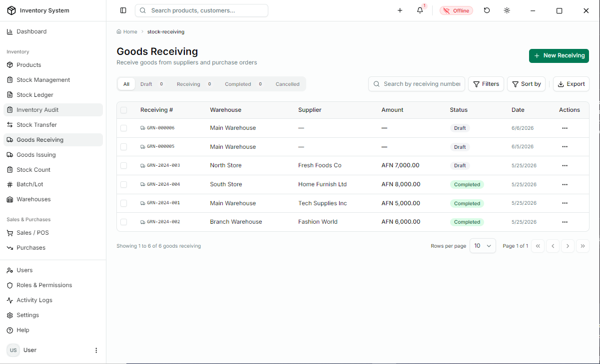
Task: Go to the first page button
Action: coord(538,246)
